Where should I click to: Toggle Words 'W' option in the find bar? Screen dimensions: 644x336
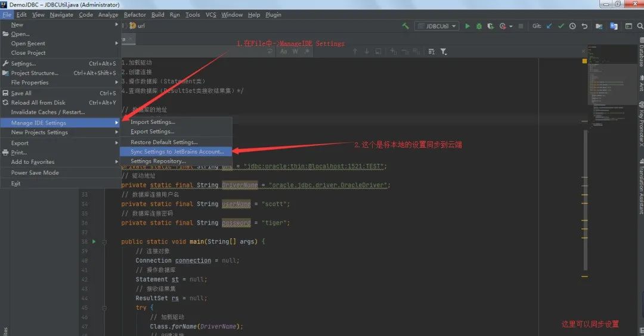coord(295,51)
